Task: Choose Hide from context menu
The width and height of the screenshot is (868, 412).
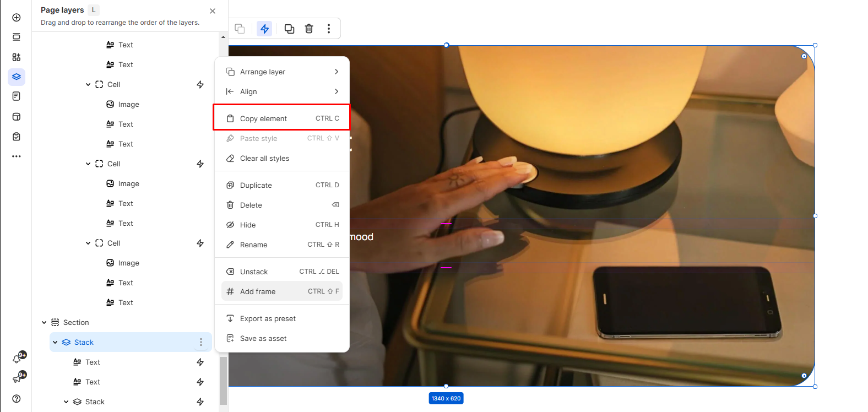Action: [282, 225]
